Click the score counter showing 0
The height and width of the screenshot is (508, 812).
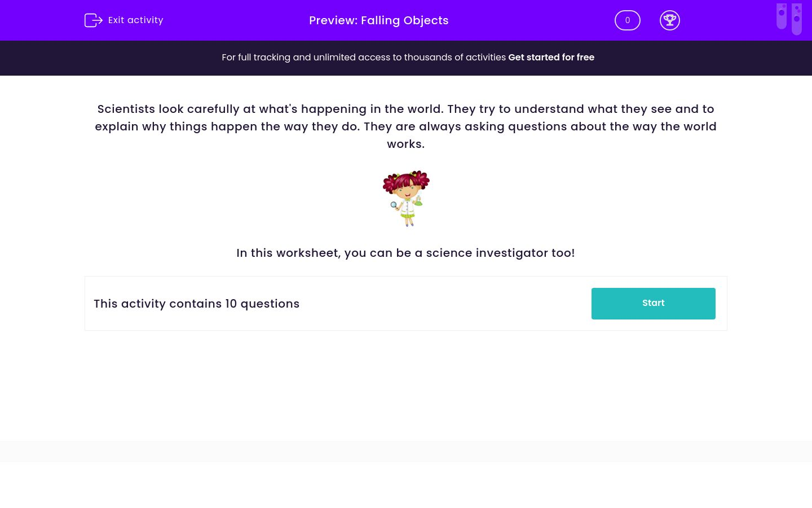pos(627,20)
